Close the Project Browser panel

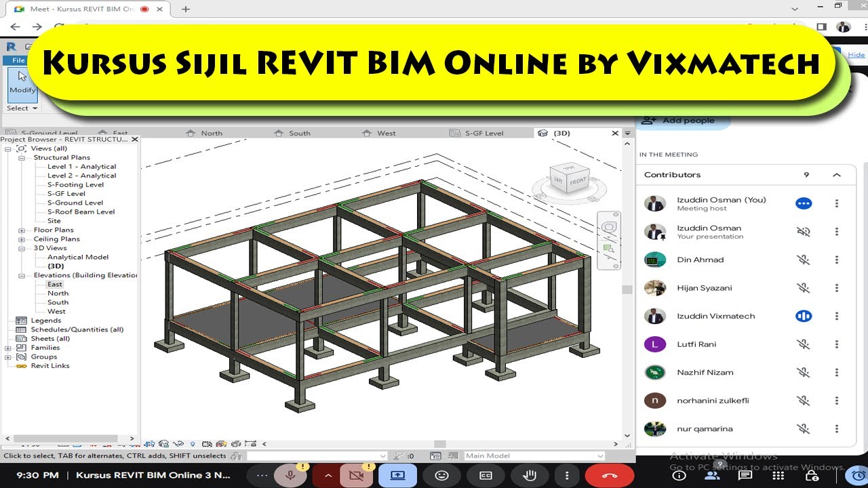tap(134, 139)
